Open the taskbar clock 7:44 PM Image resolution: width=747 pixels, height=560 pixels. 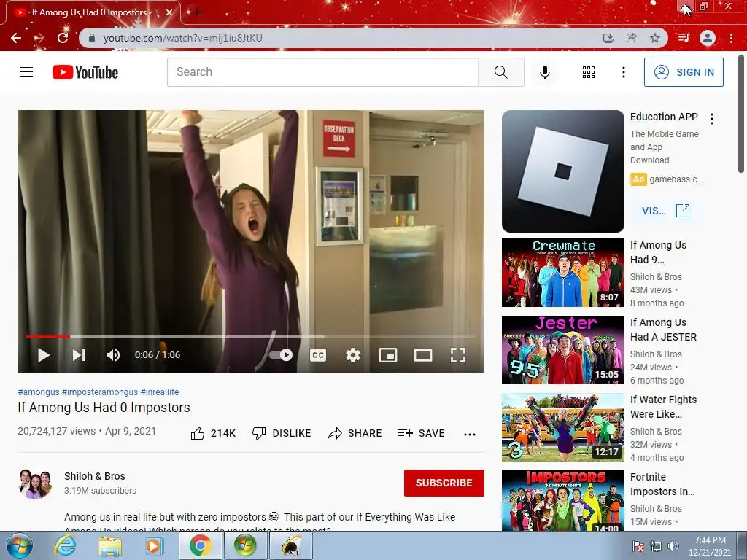(710, 546)
